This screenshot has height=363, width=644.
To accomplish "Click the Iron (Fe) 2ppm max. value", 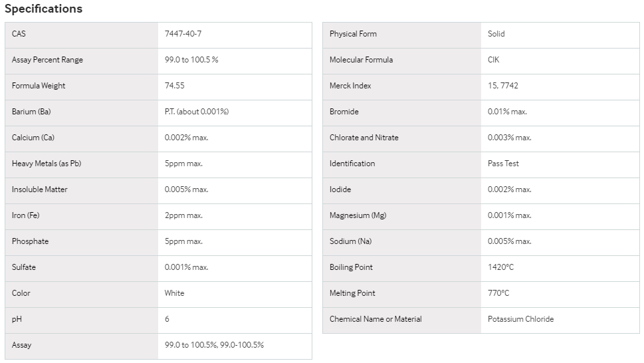I will (183, 215).
